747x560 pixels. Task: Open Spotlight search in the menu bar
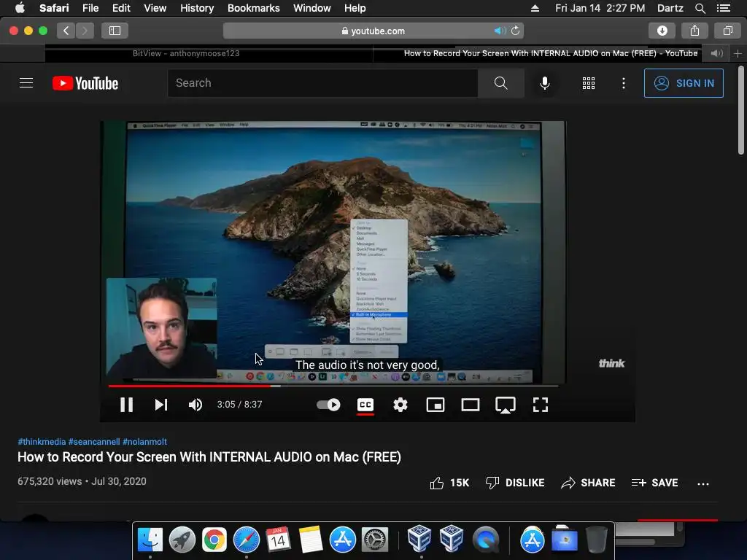pyautogui.click(x=700, y=8)
